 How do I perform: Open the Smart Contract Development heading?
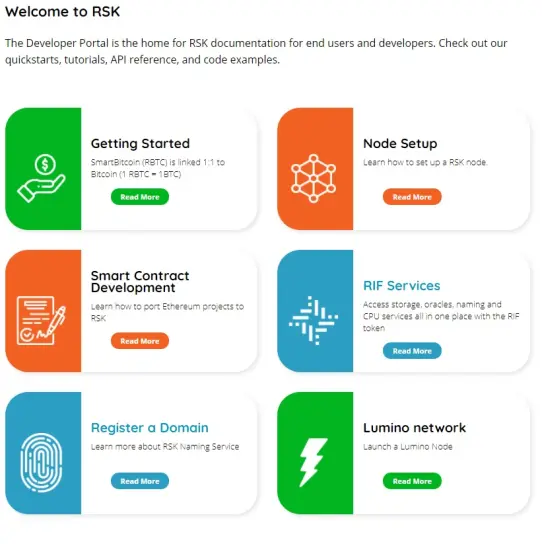pyautogui.click(x=140, y=282)
